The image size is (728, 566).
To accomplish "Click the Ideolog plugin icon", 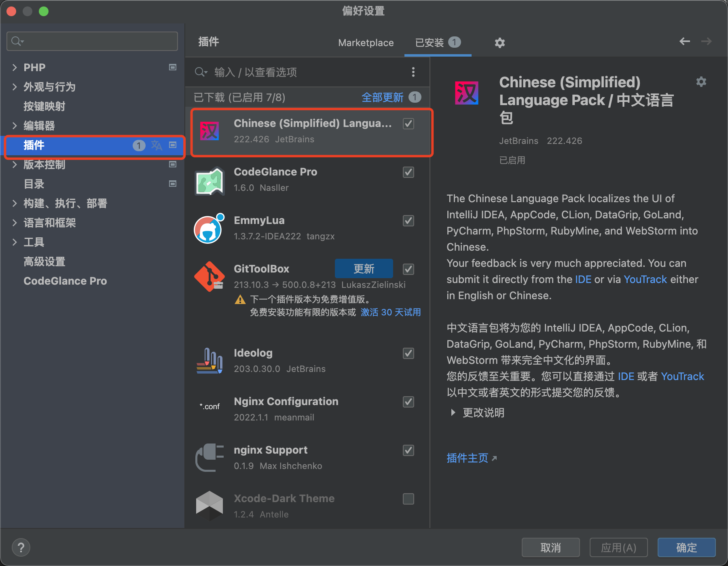I will tap(210, 361).
